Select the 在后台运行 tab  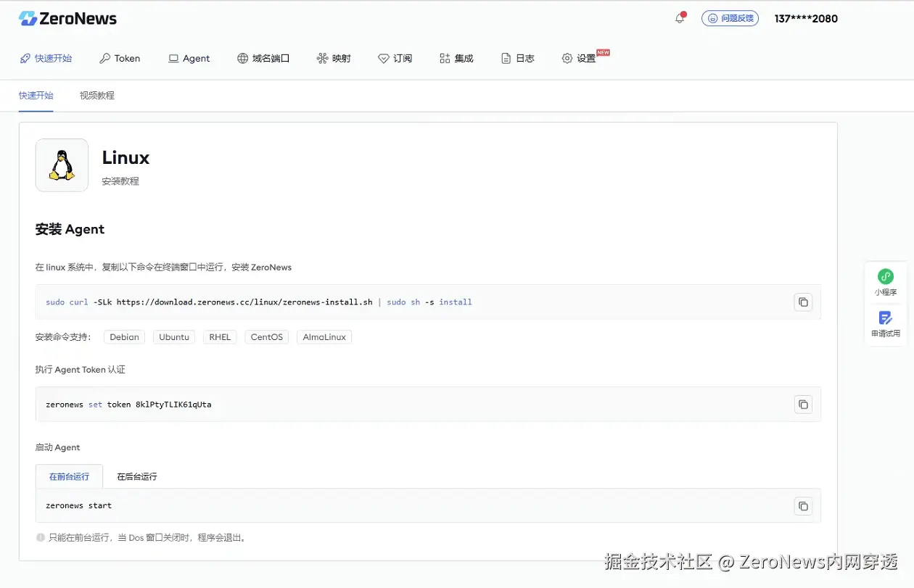pyautogui.click(x=137, y=476)
